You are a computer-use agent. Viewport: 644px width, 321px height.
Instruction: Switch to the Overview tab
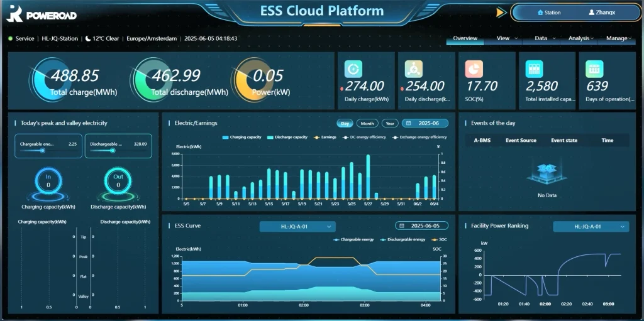(x=465, y=38)
